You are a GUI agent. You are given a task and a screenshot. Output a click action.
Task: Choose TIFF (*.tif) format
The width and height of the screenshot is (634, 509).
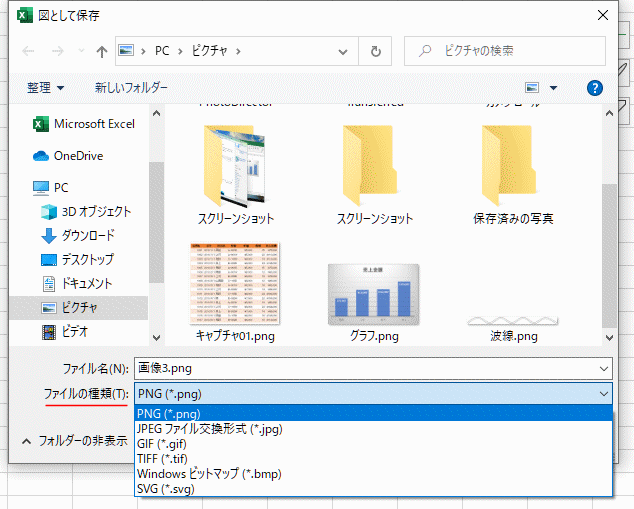click(373, 459)
